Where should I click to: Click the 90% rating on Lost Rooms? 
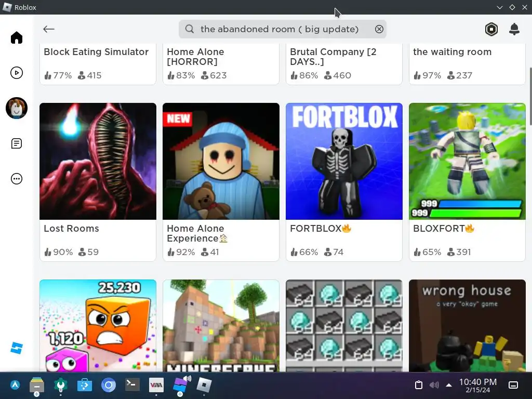pos(58,252)
